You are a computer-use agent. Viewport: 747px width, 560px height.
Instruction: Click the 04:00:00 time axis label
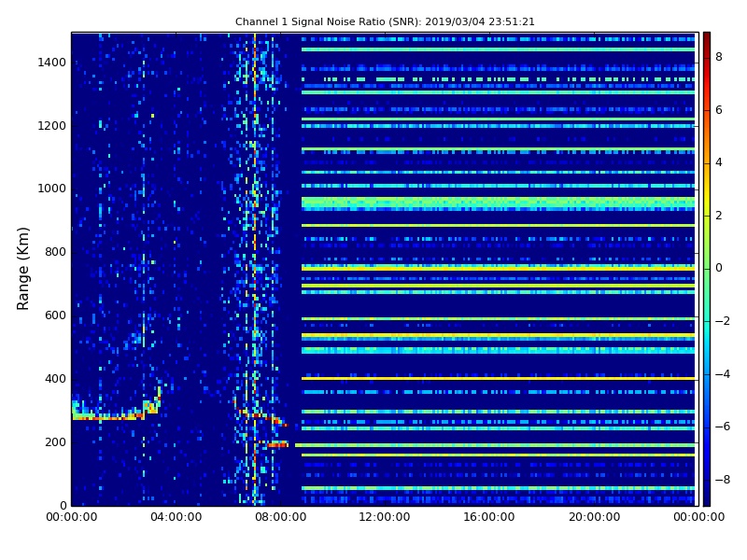pos(176,517)
